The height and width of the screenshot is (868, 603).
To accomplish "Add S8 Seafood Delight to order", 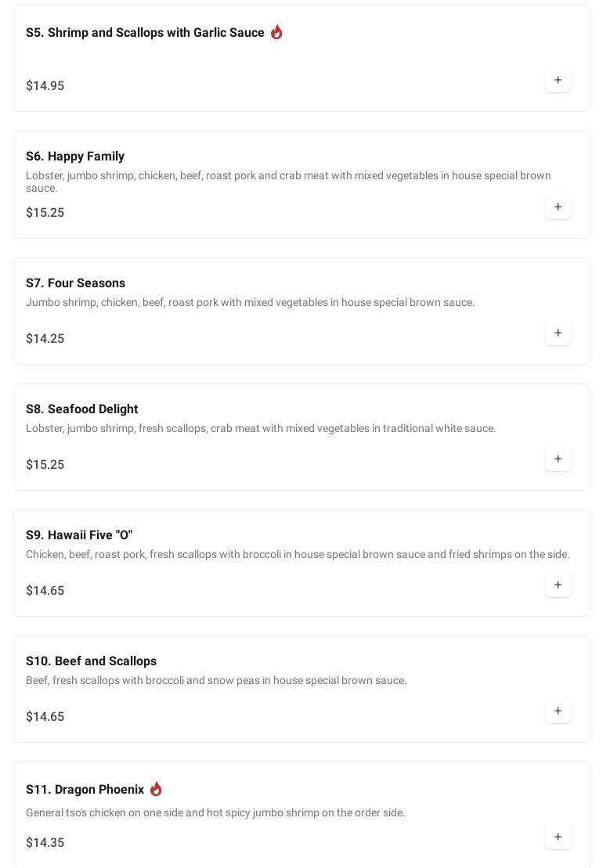I will pyautogui.click(x=558, y=459).
